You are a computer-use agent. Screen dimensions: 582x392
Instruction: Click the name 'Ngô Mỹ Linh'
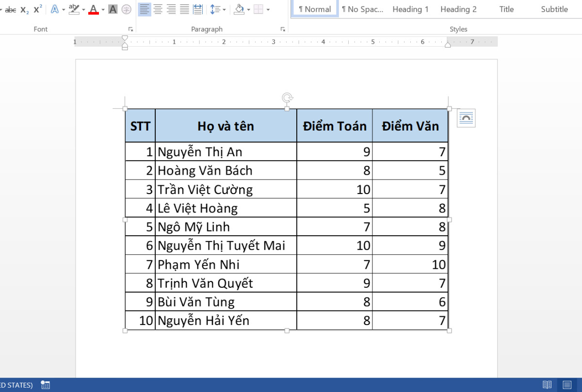click(194, 228)
